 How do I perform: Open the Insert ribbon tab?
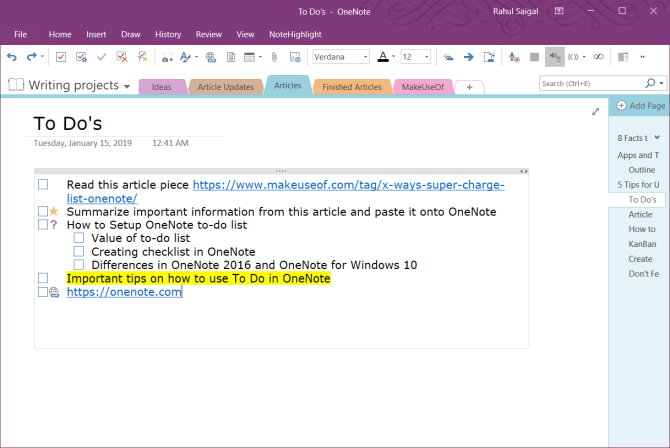[x=96, y=34]
